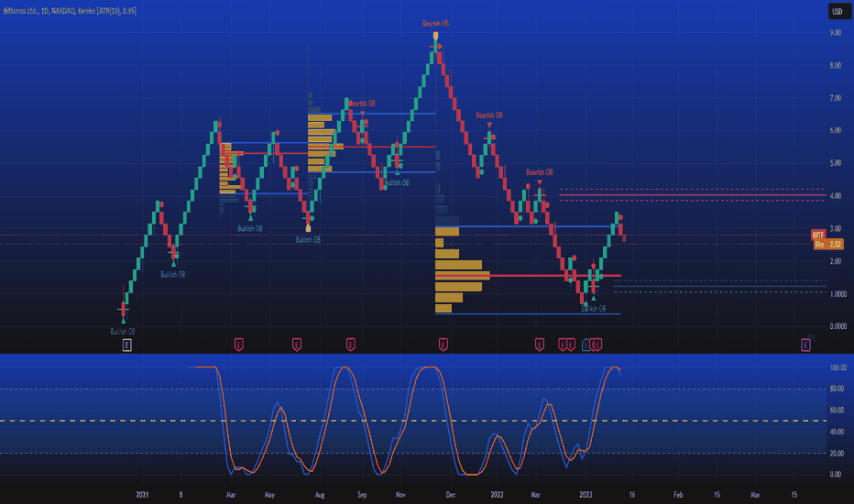Click the 80.00 oscillator axis label
Screen dimensions: 854x504
tap(836, 389)
